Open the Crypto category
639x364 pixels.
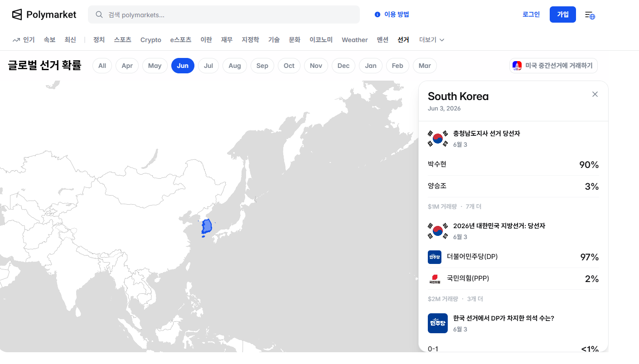pos(151,40)
